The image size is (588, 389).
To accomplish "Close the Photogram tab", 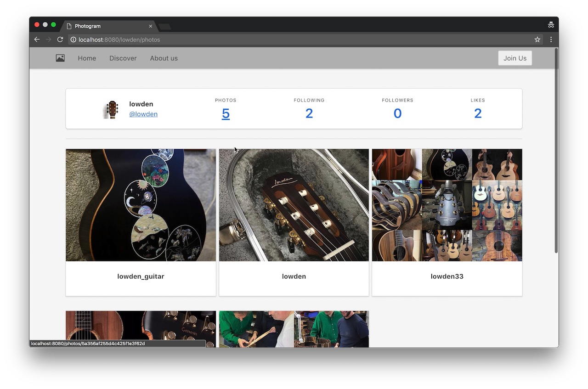I will pos(150,26).
